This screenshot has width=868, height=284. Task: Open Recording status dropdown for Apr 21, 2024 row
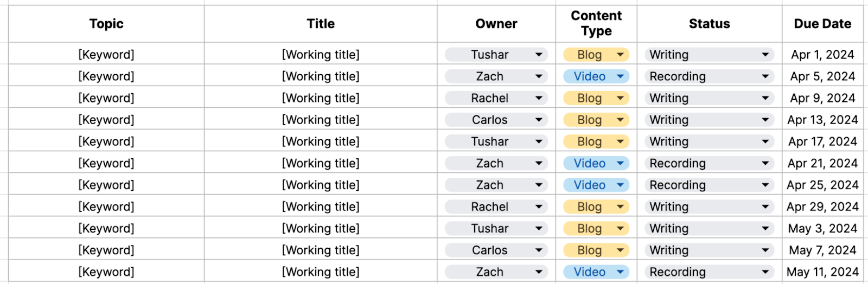tap(765, 163)
